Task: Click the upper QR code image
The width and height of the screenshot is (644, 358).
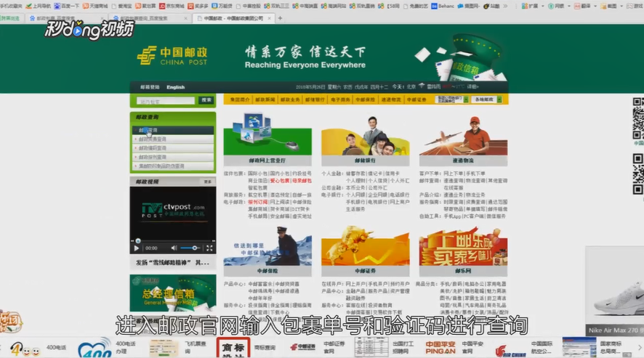Action: [638, 119]
